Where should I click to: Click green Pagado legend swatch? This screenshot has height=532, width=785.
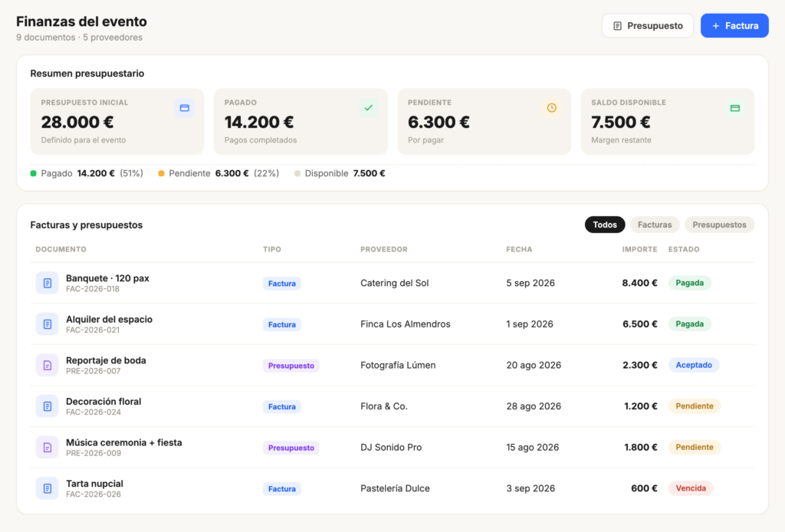pyautogui.click(x=34, y=174)
